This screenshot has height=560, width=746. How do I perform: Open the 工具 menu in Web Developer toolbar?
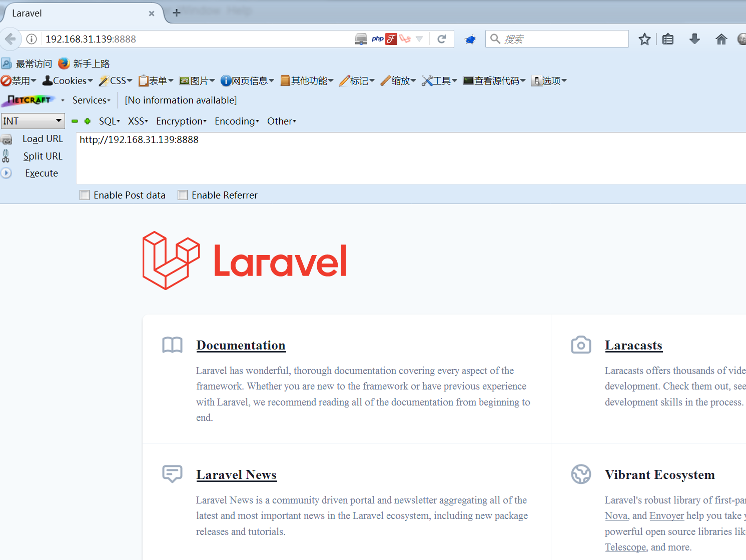(439, 80)
